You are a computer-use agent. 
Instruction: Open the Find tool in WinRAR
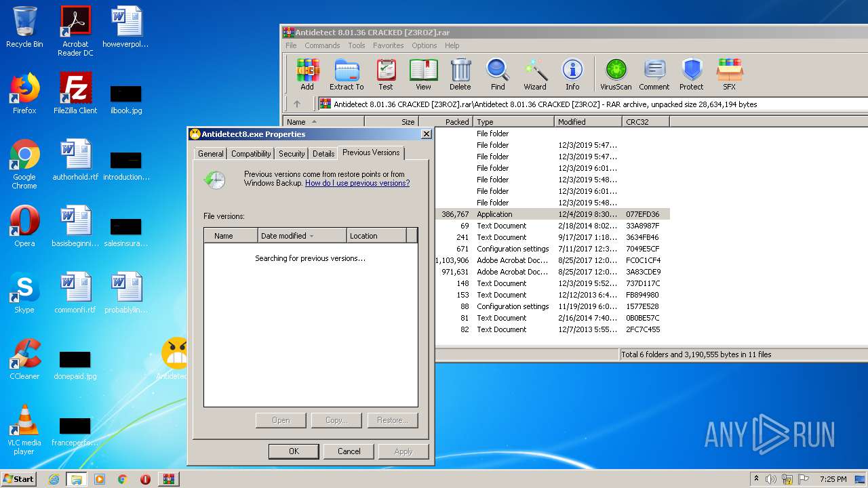pyautogui.click(x=498, y=74)
